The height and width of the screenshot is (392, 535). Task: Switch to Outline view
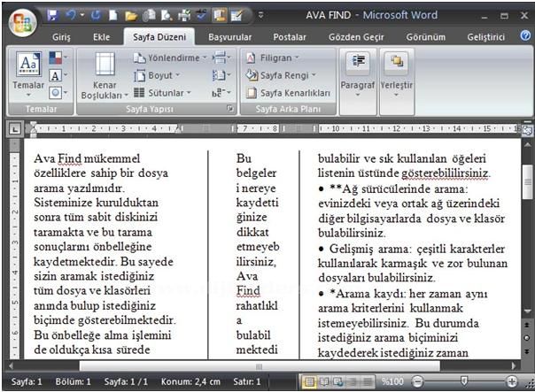coord(353,381)
